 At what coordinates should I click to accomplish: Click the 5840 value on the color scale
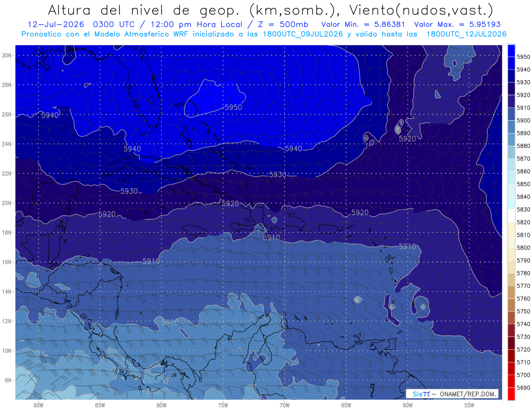[523, 196]
